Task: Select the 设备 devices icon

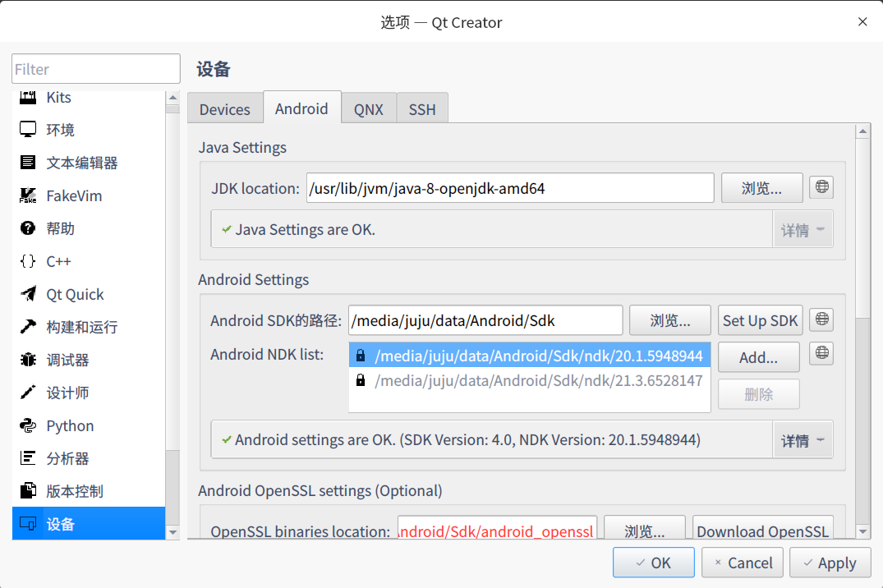Action: tap(28, 524)
